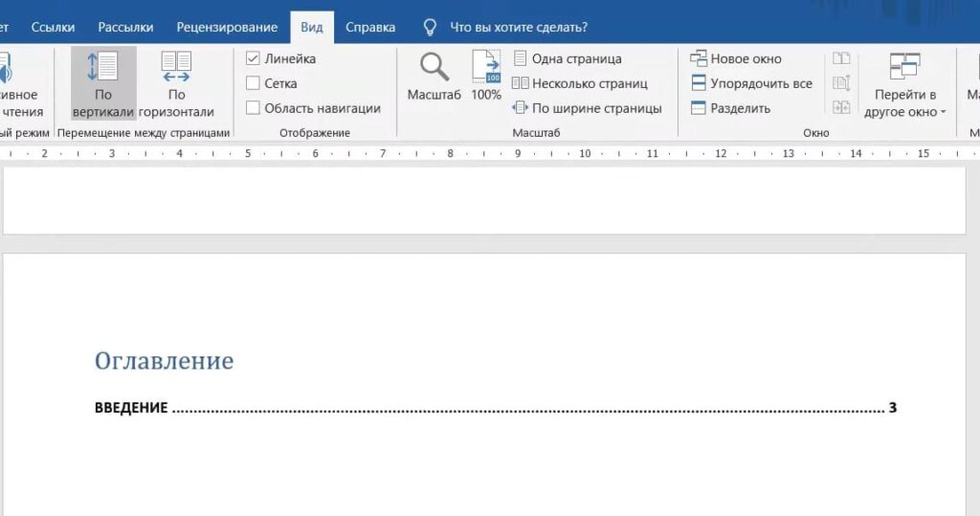Viewport: 980px width, 516px height.
Task: Click page number 3 in contents
Action: point(893,408)
